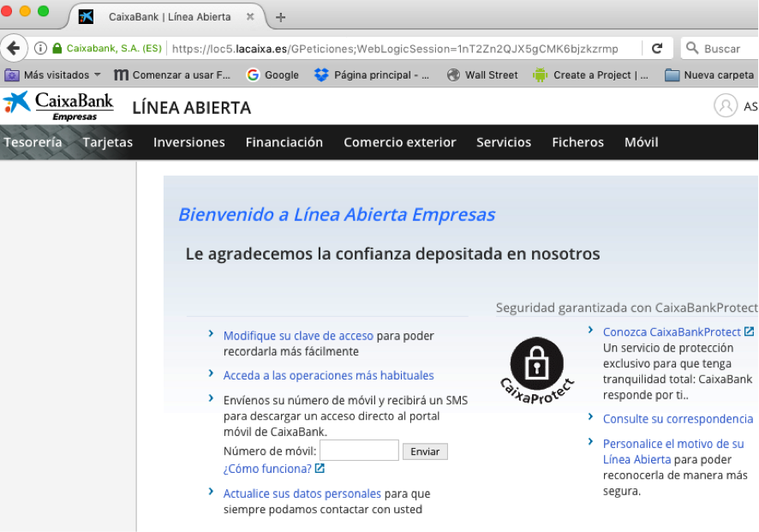Click the CaixaBank Empresas logo

tap(58, 106)
